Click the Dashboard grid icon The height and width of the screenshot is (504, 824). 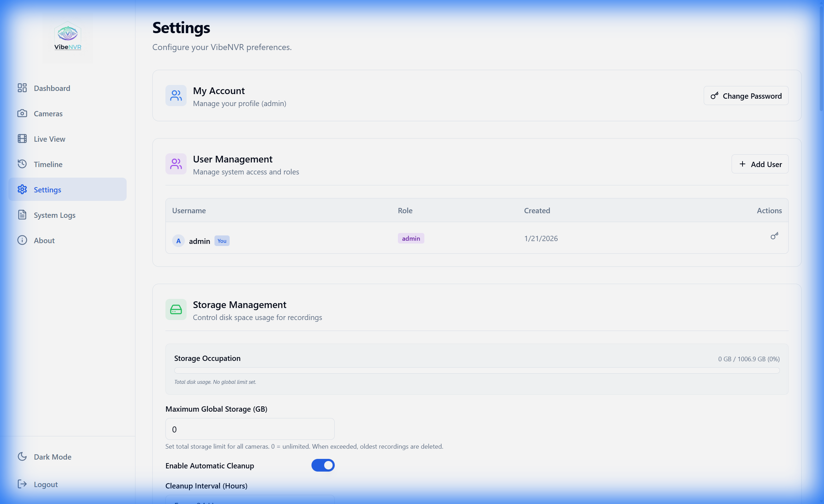point(22,88)
